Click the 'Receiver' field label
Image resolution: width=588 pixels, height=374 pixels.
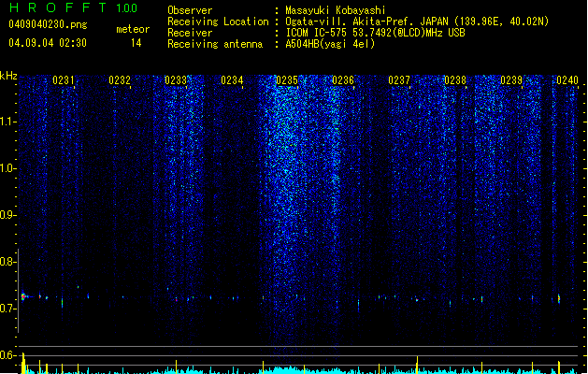190,33
